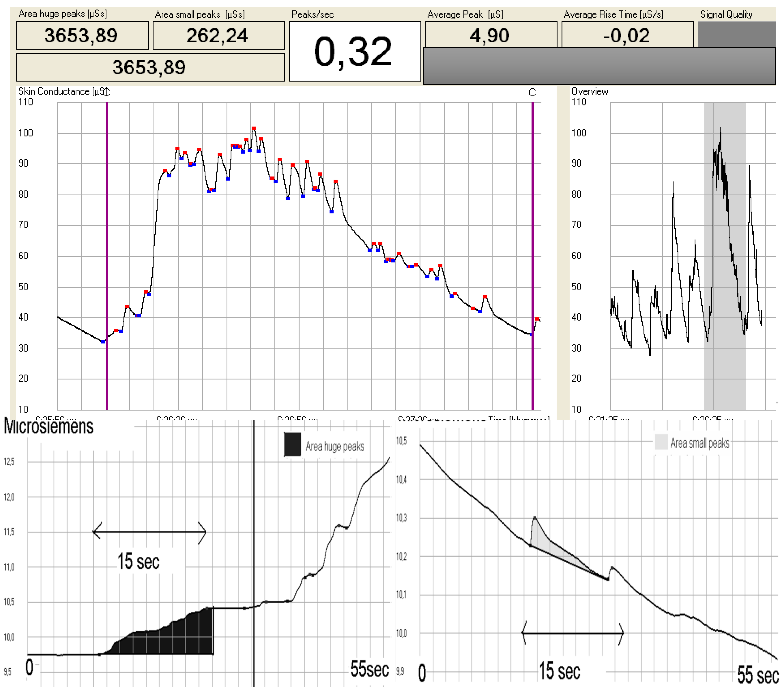Click the Area huge peaks value field 3653,89
The height and width of the screenshot is (693, 784).
click(x=82, y=35)
